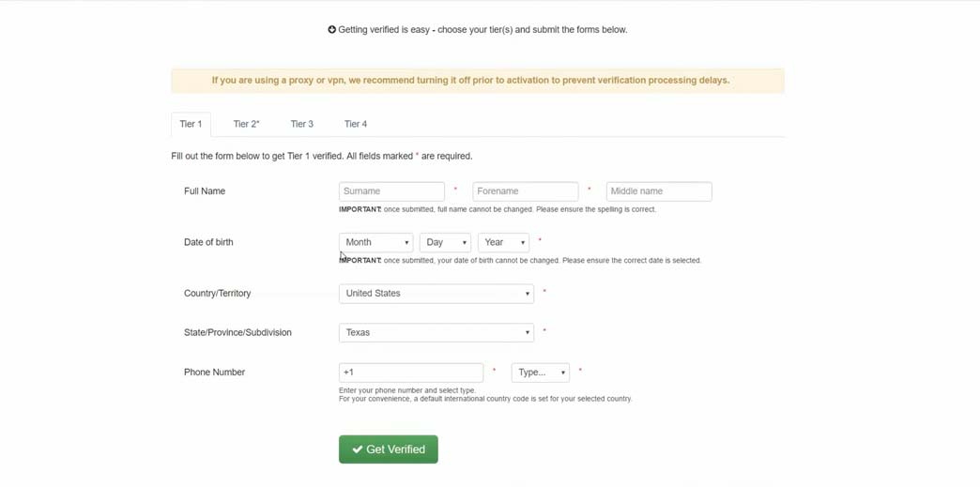Screen dimensions: 980x487
Task: Click into the Forename field
Action: (x=526, y=192)
